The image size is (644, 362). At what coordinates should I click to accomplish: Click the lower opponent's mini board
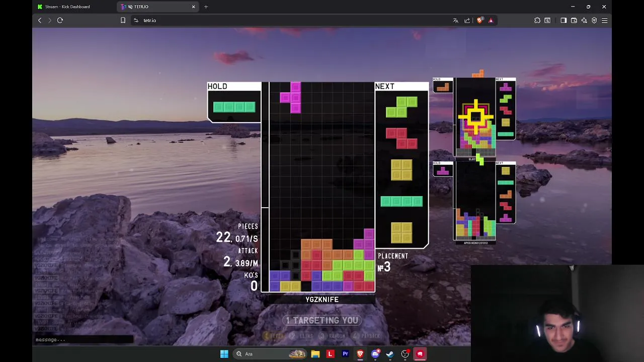(x=475, y=201)
